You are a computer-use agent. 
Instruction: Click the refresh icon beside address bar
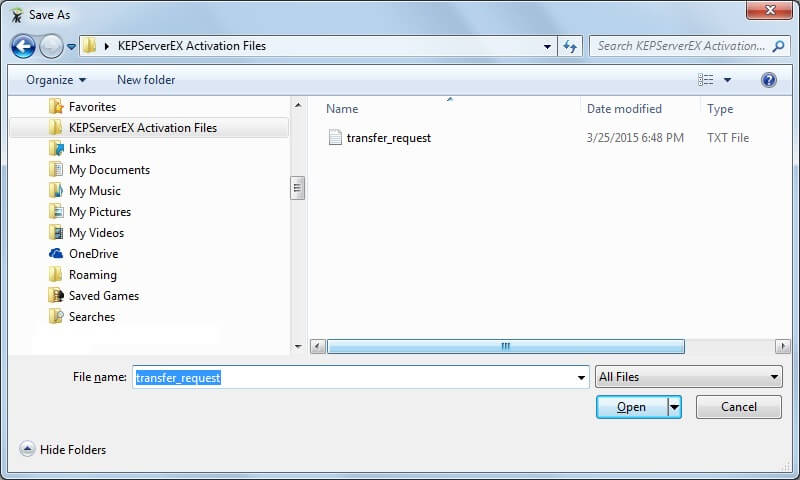click(570, 46)
